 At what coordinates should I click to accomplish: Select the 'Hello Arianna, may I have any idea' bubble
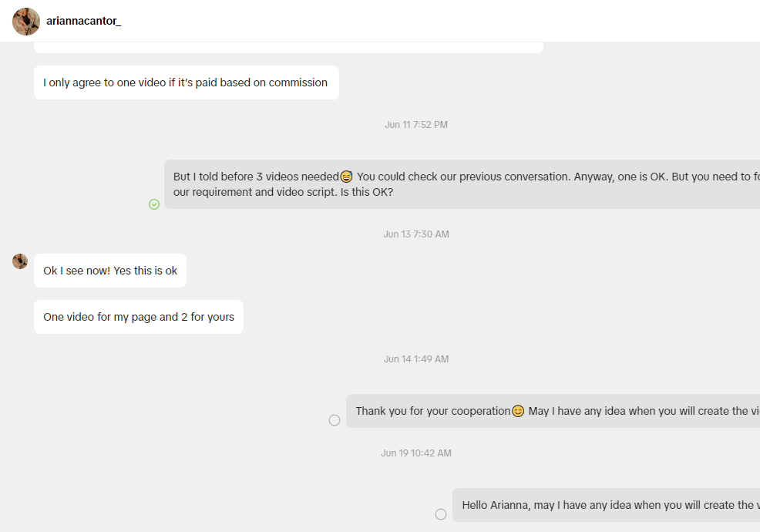607,505
